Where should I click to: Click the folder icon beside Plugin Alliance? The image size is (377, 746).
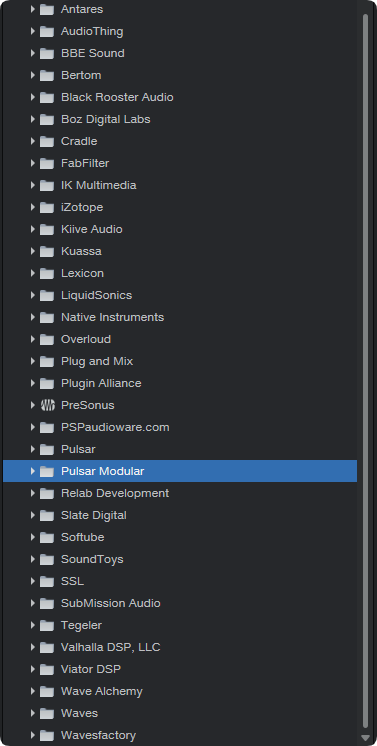tap(47, 383)
